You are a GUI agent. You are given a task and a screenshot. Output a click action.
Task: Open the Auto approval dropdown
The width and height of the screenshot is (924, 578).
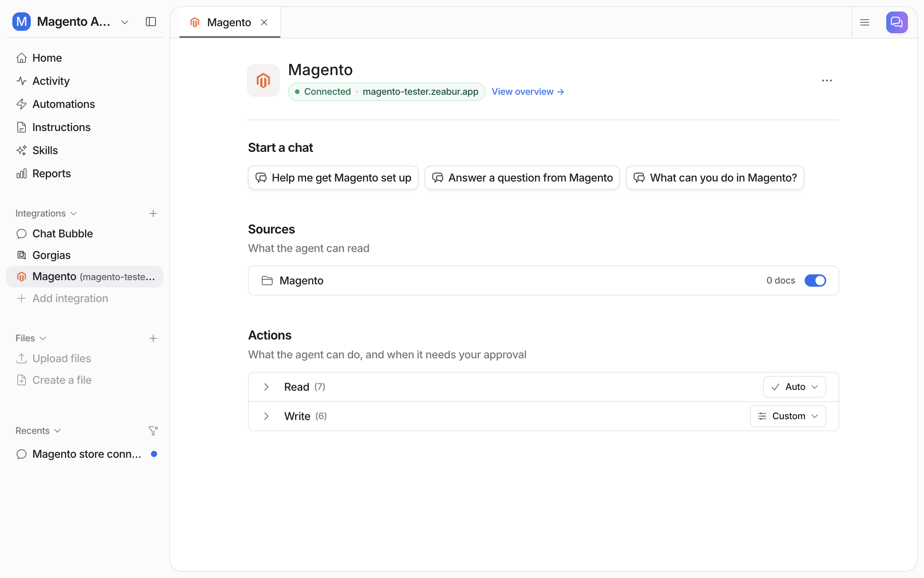[794, 387]
